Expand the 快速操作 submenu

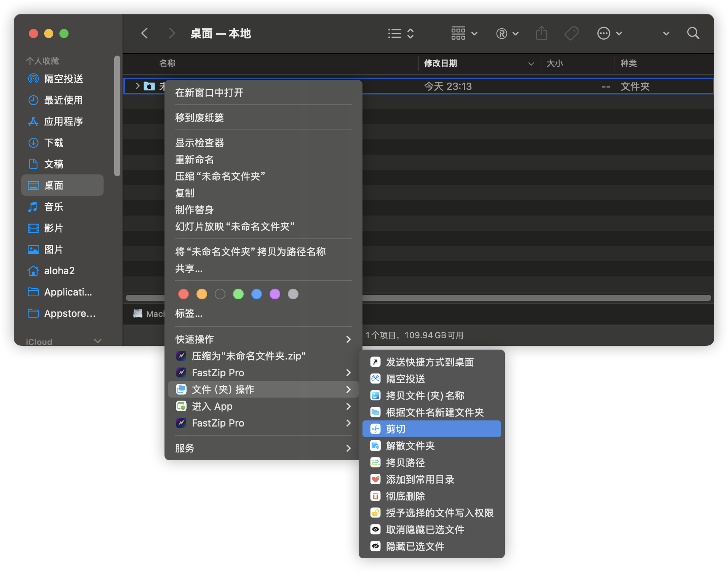tap(263, 339)
